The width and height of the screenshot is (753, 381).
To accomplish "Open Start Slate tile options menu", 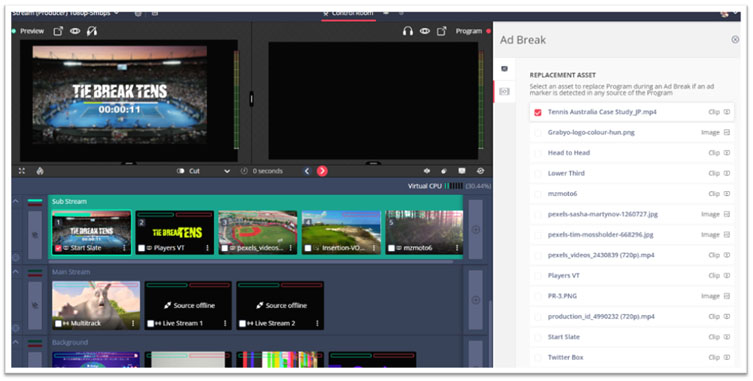I will click(124, 248).
